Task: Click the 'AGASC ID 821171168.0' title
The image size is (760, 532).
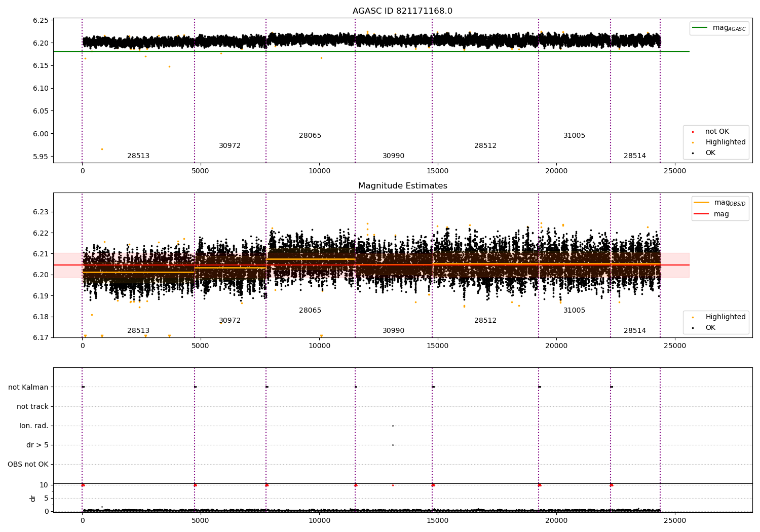Action: click(x=402, y=11)
